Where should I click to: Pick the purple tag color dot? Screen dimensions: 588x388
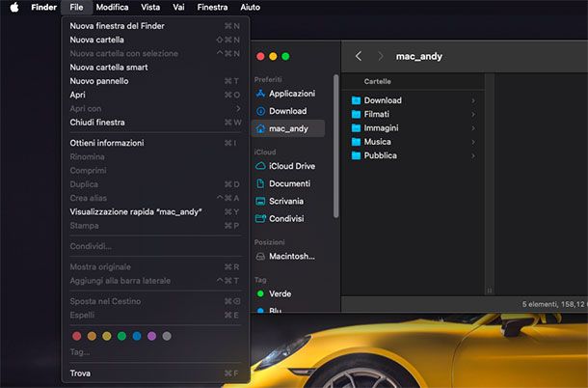pyautogui.click(x=152, y=336)
